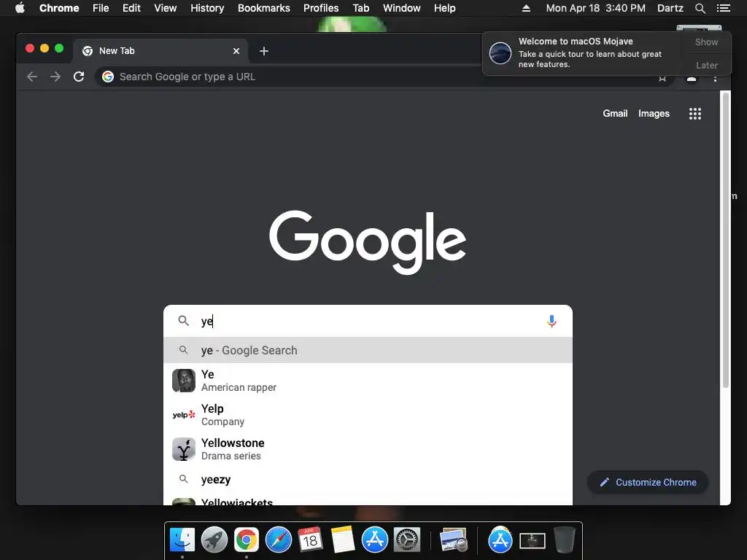This screenshot has width=747, height=560.
Task: Click into the Google search box with 'ye'
Action: [x=368, y=321]
